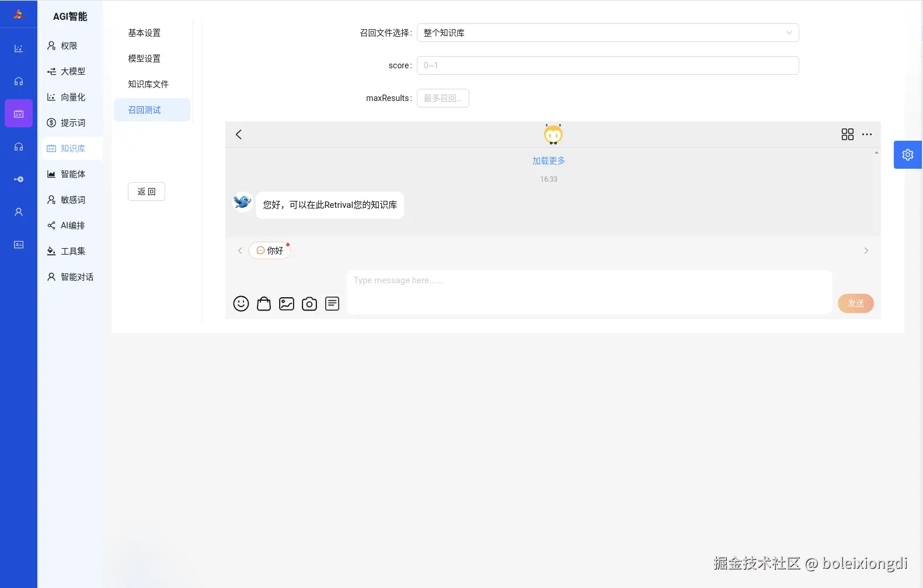Image resolution: width=923 pixels, height=588 pixels.
Task: Click the bee avatar in chat header
Action: pos(553,134)
